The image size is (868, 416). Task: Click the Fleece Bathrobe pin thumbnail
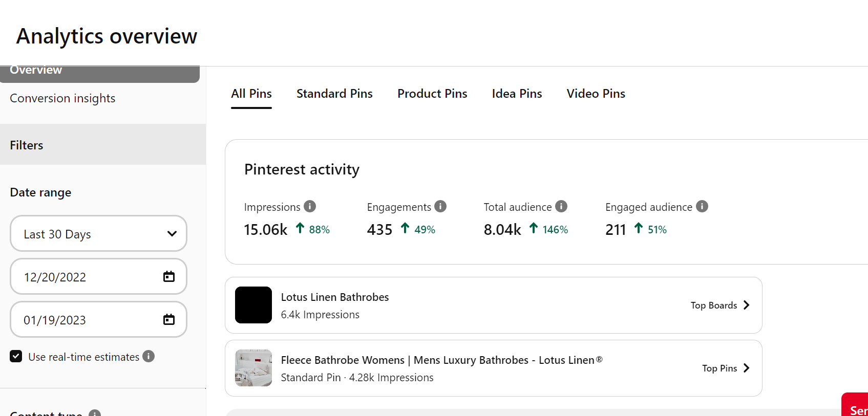[x=253, y=368]
